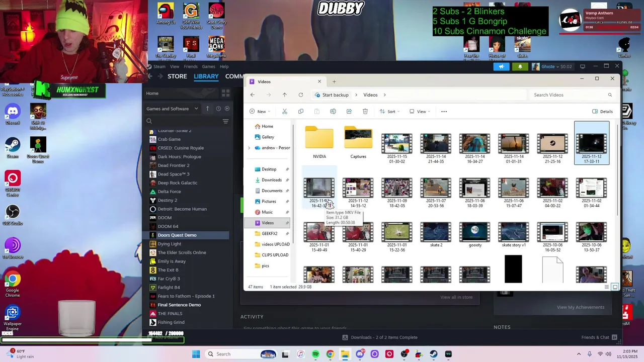Go back in File Explorer
Image resolution: width=644 pixels, height=362 pixels.
253,95
